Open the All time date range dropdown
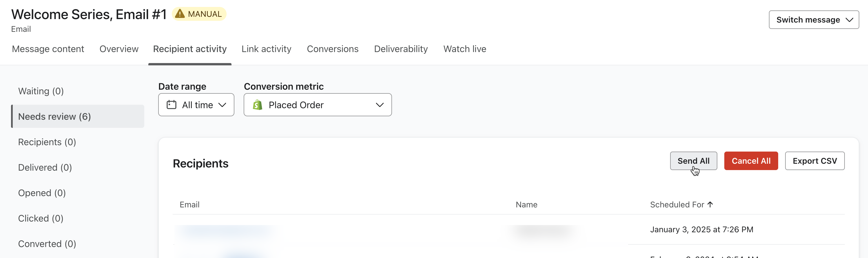Image resolution: width=868 pixels, height=258 pixels. pos(196,105)
